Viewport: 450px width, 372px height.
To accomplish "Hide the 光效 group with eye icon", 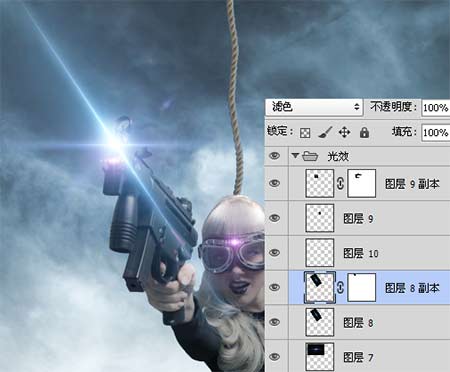I will click(274, 156).
